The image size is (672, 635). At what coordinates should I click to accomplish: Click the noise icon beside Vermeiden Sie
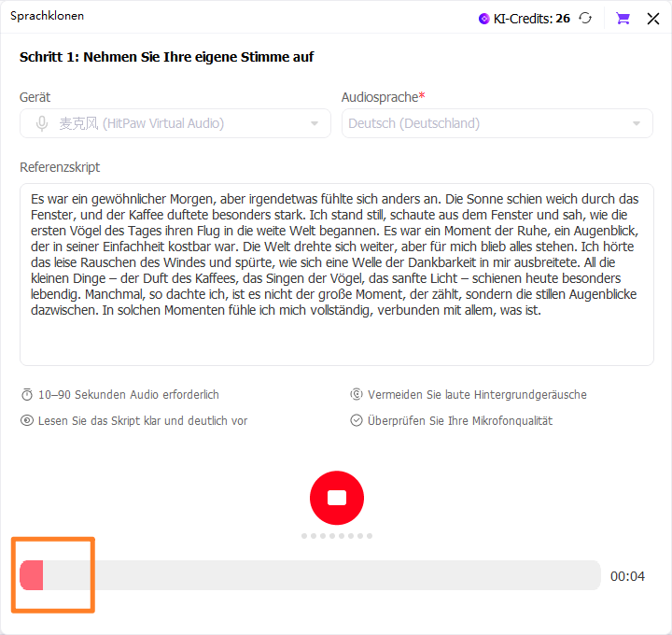click(357, 394)
